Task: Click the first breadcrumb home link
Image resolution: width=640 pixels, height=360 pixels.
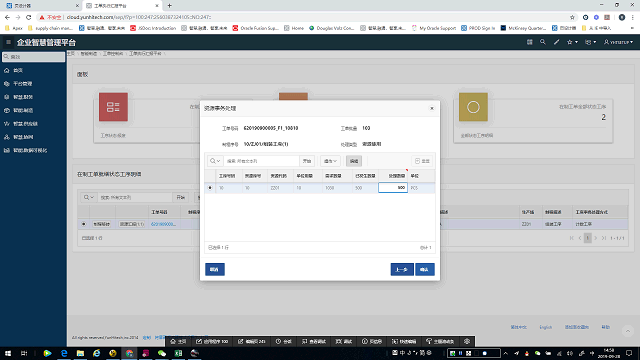Action: (x=71, y=53)
